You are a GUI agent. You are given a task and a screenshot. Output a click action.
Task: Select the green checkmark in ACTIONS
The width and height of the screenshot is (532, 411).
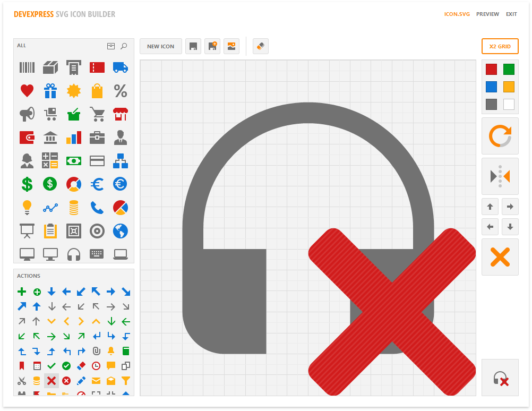click(x=50, y=366)
